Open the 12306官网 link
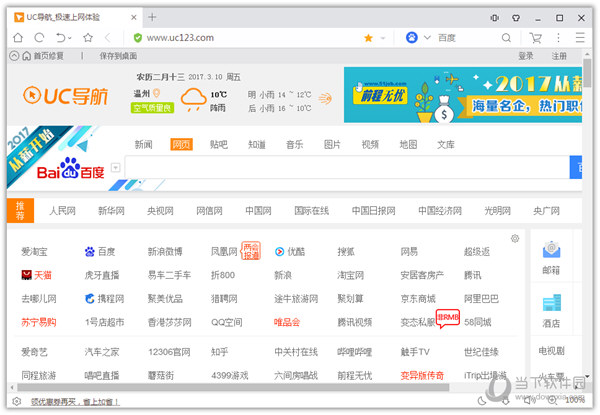Viewport: 600px width, 415px height. pos(169,352)
